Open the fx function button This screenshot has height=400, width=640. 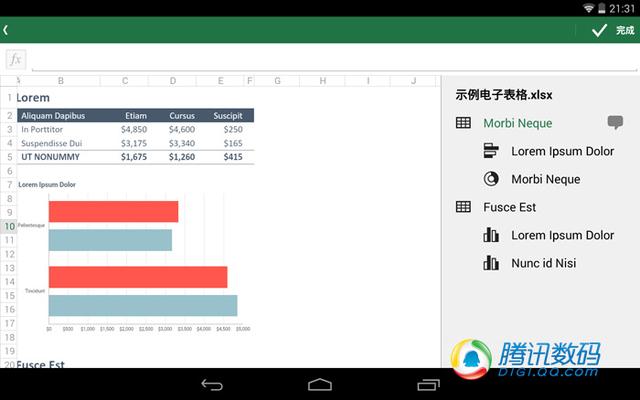tap(16, 60)
